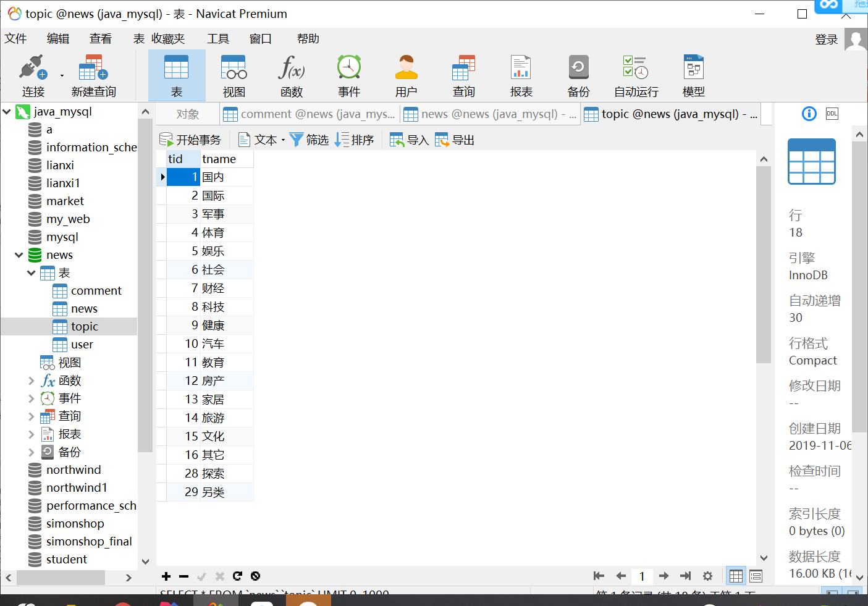Add a record with the plus icon
This screenshot has width=868, height=606.
pos(166,576)
